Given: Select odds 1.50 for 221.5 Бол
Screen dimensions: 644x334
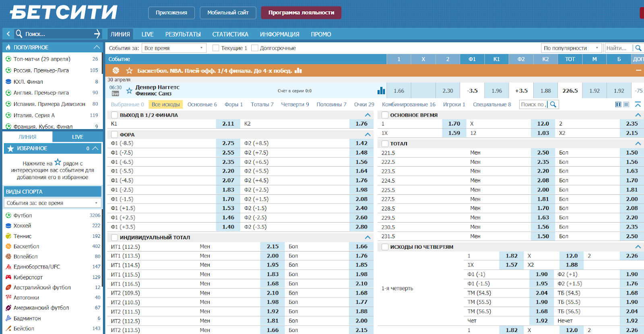Looking at the screenshot, I should coord(632,153).
